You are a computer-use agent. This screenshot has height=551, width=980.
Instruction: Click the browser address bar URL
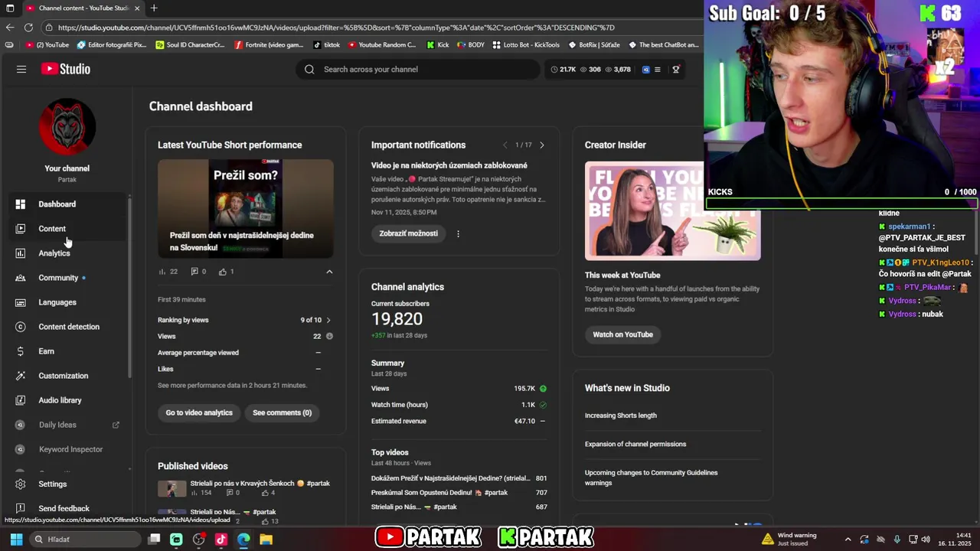coord(336,28)
